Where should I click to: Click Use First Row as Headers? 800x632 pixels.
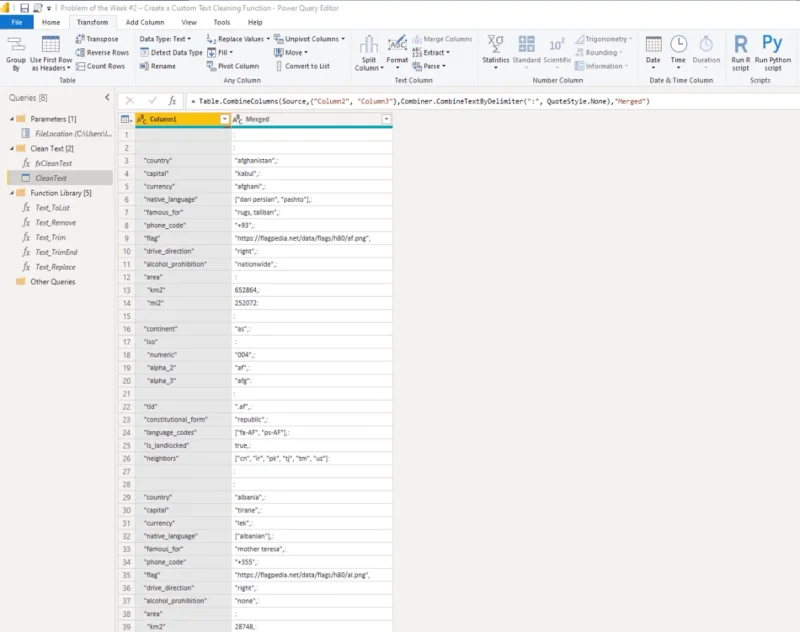coord(51,53)
